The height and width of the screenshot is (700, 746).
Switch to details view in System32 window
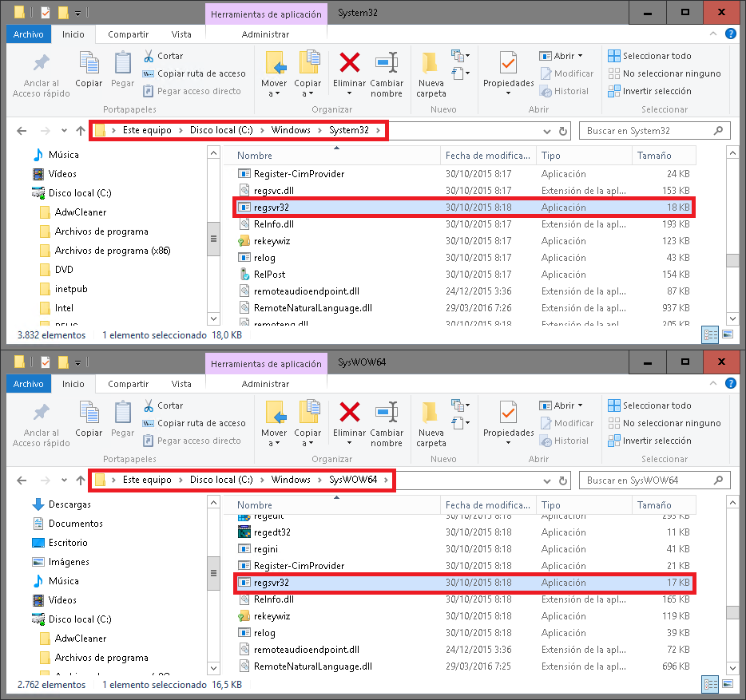pos(710,334)
